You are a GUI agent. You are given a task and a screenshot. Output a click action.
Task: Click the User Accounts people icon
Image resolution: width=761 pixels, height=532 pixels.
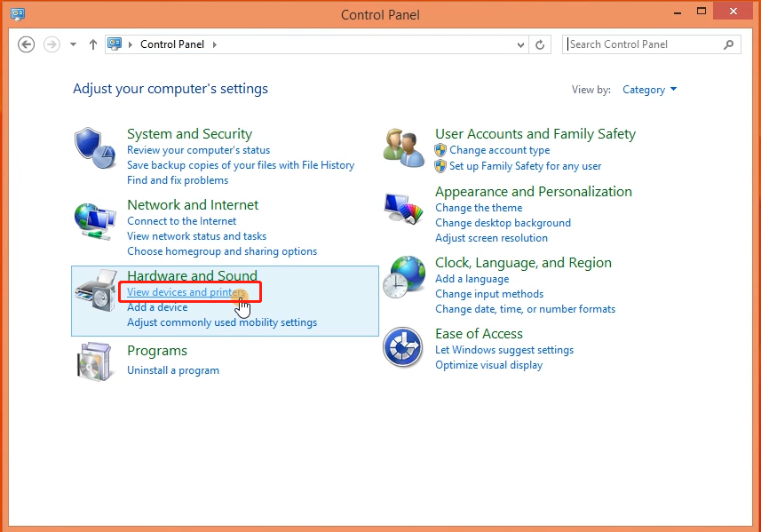tap(404, 148)
